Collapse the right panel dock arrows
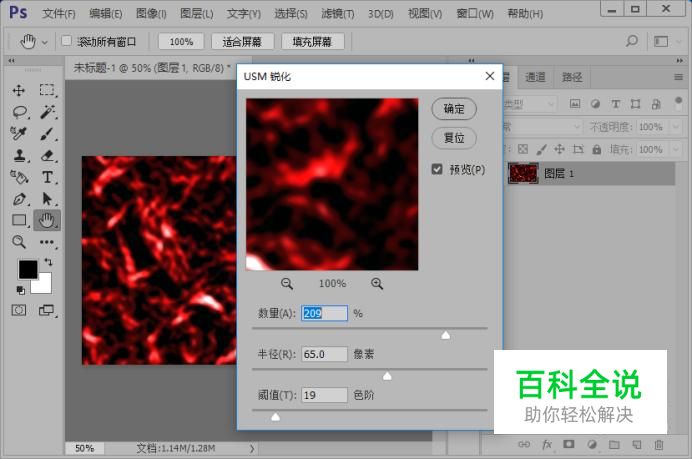Viewport: 692px width, 459px height. coord(679,60)
